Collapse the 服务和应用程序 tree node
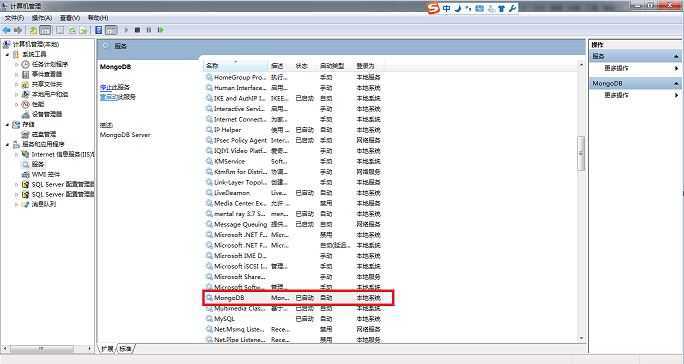The width and height of the screenshot is (684, 364). (7, 144)
